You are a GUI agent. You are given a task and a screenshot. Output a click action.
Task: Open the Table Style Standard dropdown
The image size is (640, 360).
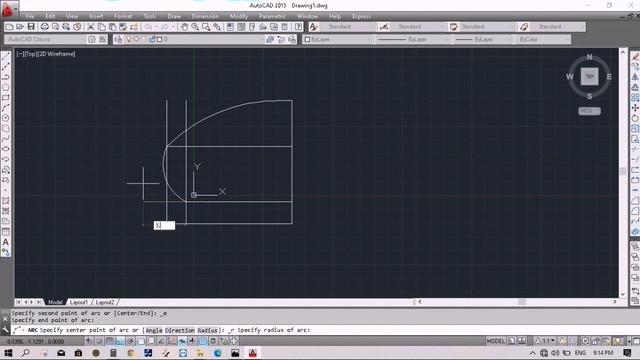tap(487, 27)
